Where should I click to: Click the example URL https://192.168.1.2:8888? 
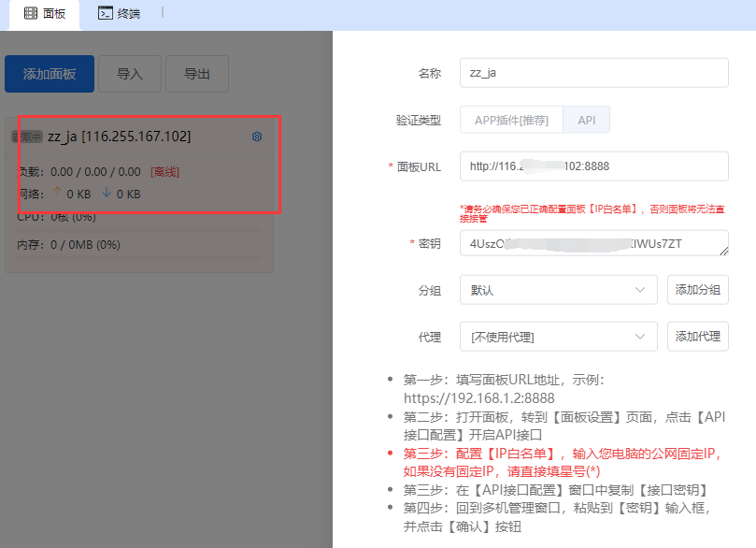pyautogui.click(x=478, y=398)
